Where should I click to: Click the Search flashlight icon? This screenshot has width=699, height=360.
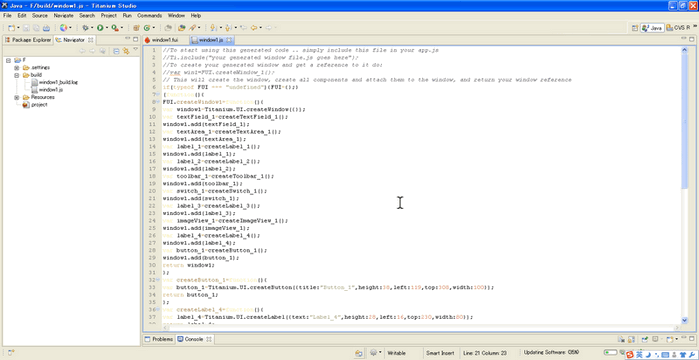[x=193, y=28]
